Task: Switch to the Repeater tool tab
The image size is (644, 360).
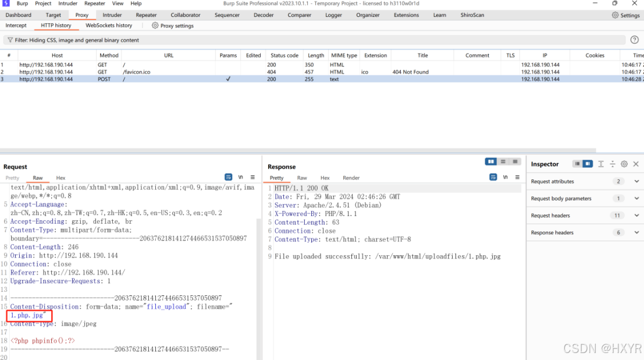Action: tap(146, 15)
